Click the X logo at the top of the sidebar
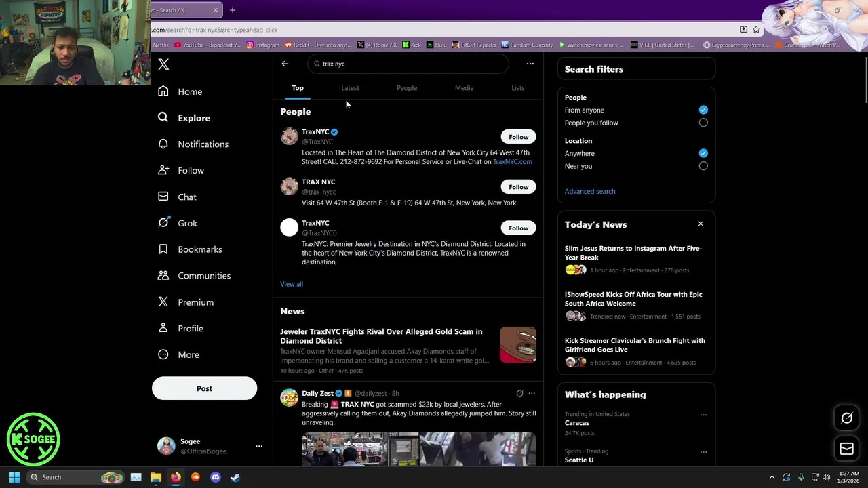Viewport: 868px width, 488px height. pyautogui.click(x=163, y=64)
